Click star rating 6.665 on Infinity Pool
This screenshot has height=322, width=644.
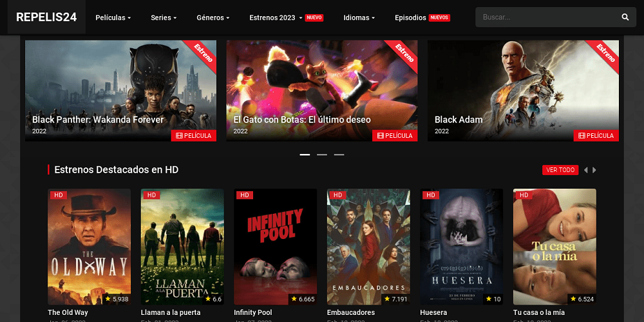tap(303, 299)
